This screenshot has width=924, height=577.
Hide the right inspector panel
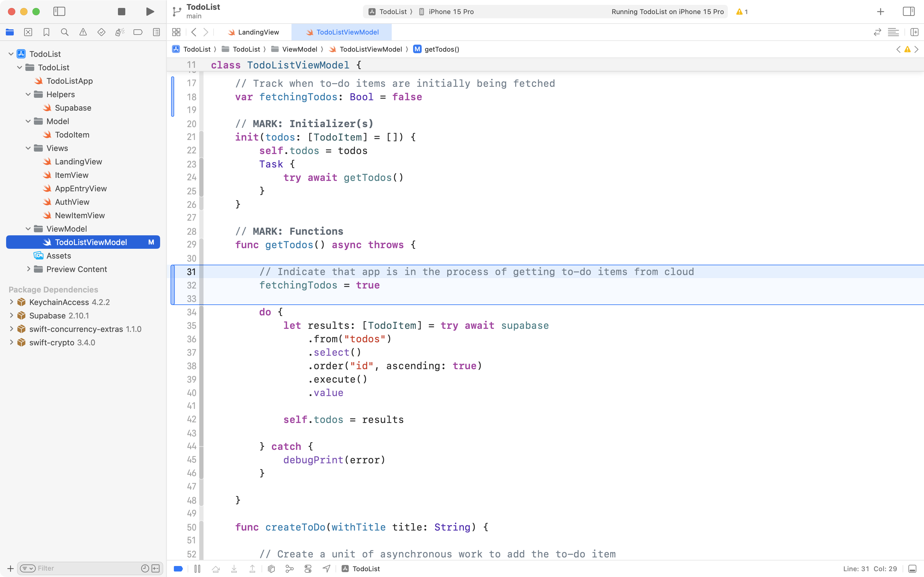908,11
